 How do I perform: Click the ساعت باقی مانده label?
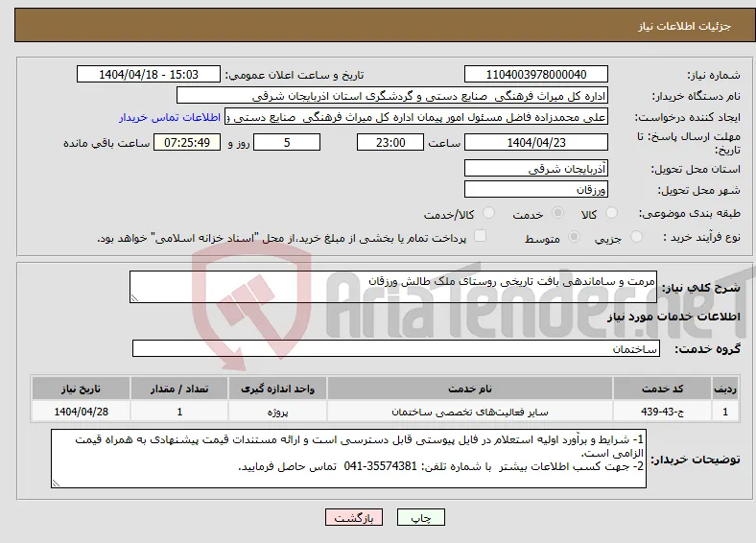(x=106, y=143)
